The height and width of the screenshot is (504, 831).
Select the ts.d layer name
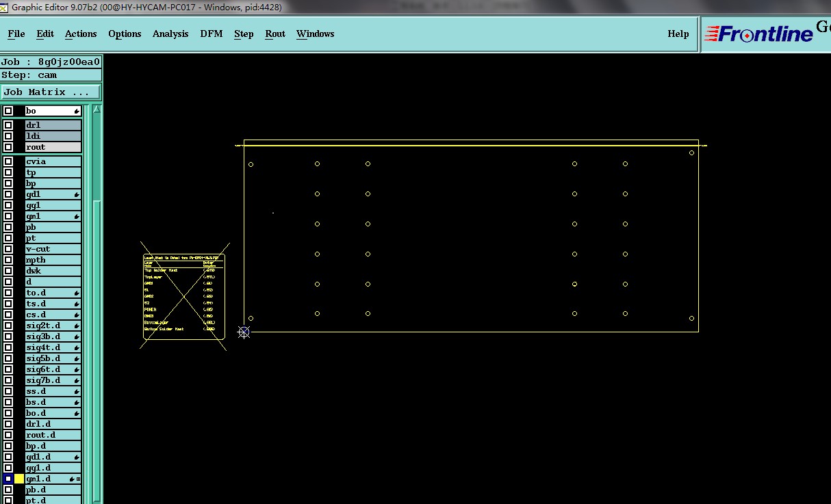click(53, 304)
